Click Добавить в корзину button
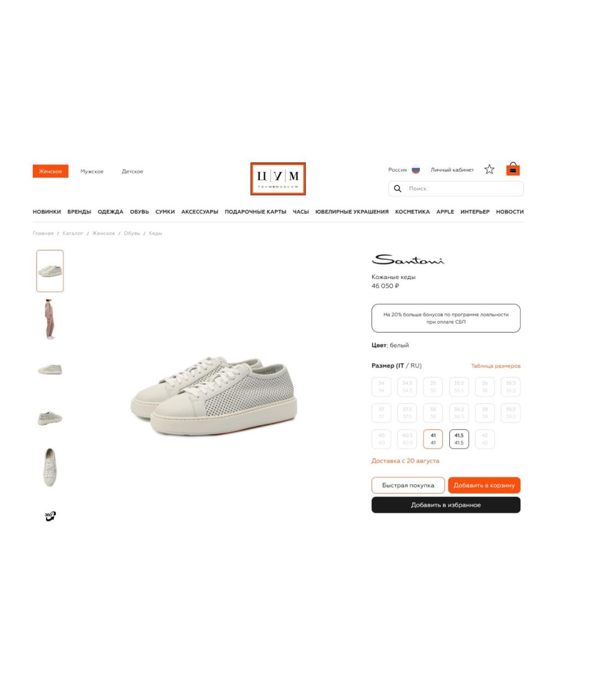The height and width of the screenshot is (700, 591). (484, 485)
